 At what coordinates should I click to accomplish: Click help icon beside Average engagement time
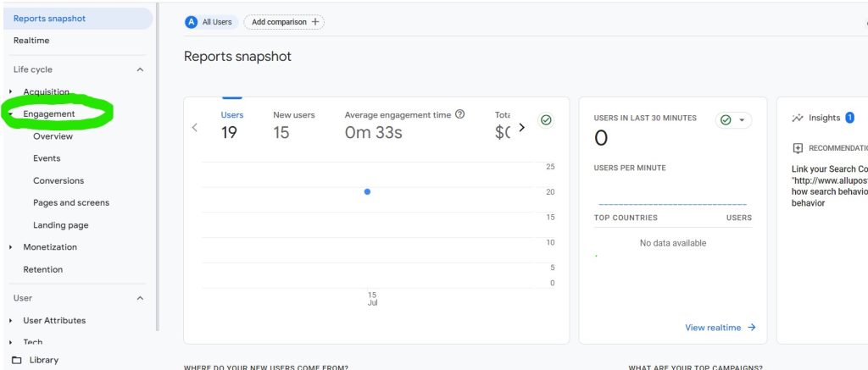pos(459,114)
